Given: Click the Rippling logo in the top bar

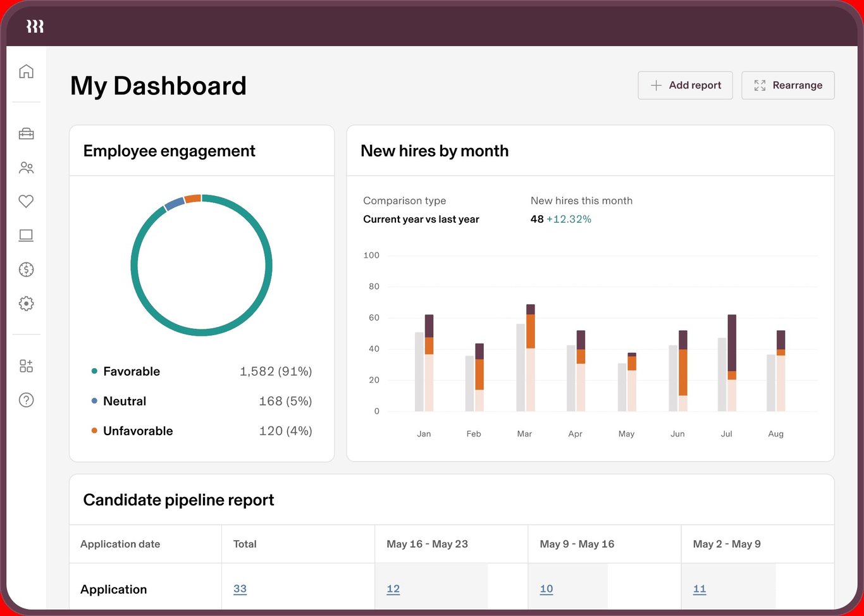Looking at the screenshot, I should [x=35, y=26].
